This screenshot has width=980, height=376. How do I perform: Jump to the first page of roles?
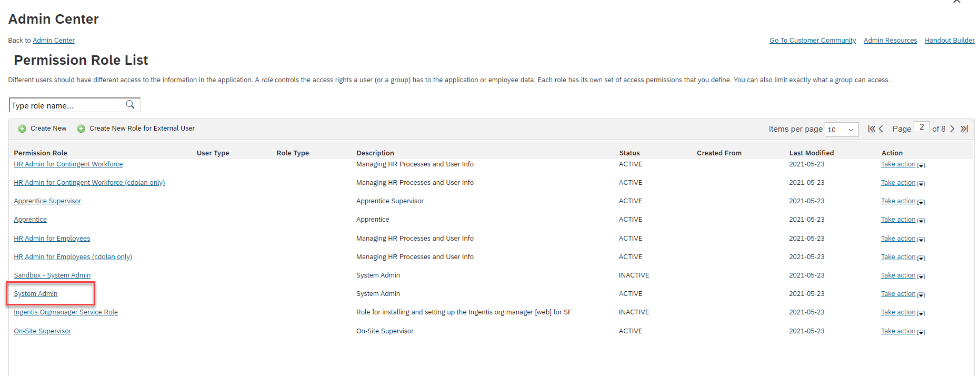coord(871,129)
